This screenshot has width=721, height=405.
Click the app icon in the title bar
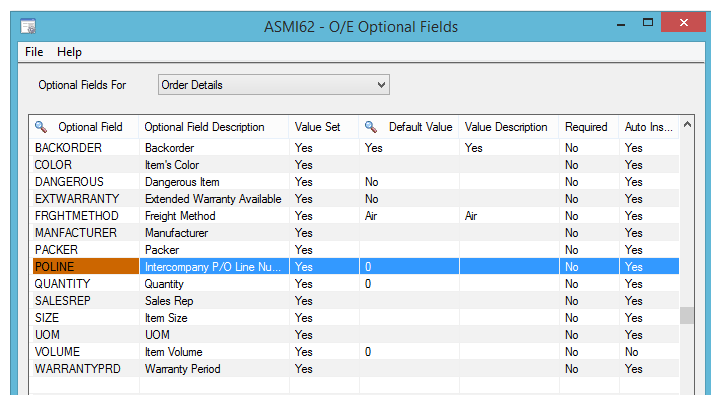click(28, 27)
